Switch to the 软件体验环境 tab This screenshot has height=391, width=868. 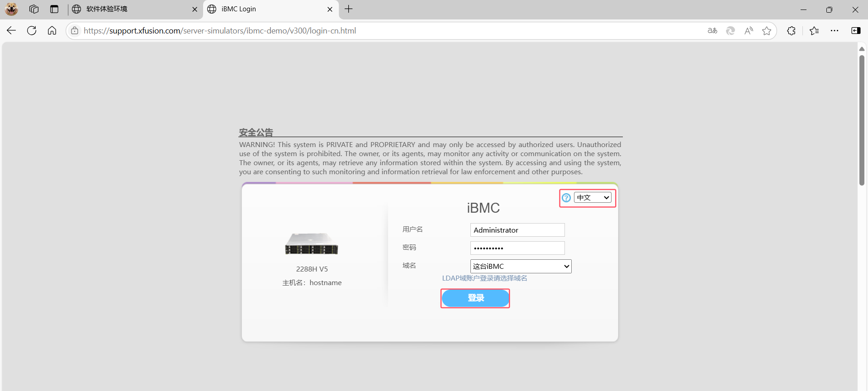[135, 9]
